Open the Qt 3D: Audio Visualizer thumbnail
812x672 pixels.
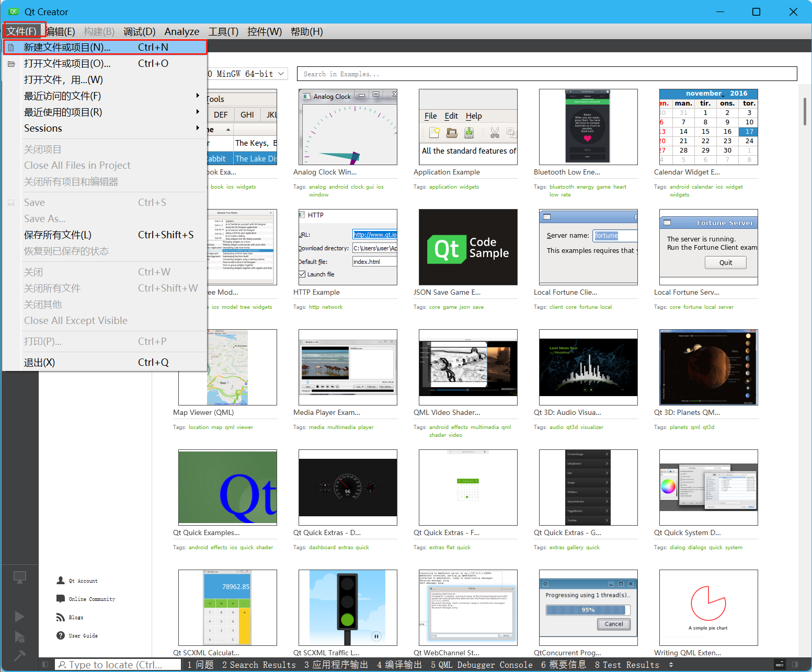click(x=588, y=367)
